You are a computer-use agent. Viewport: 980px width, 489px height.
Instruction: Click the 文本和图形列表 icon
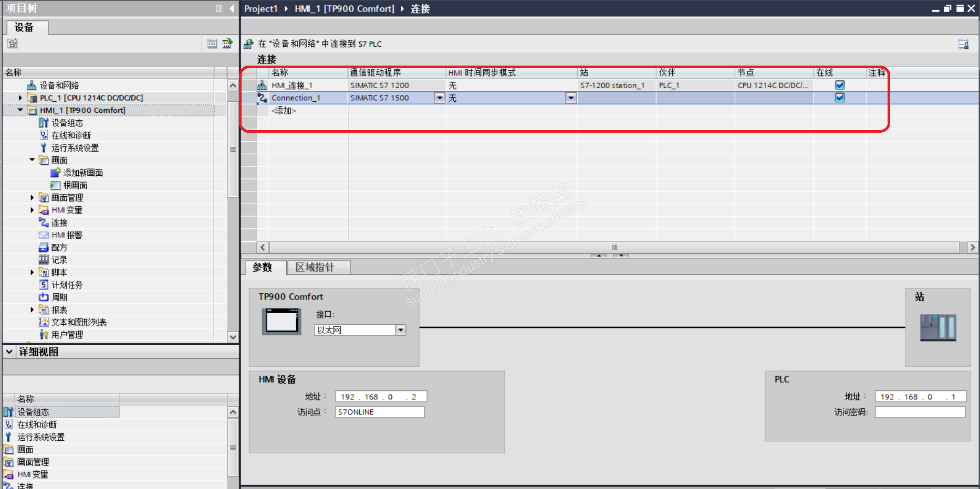[44, 322]
